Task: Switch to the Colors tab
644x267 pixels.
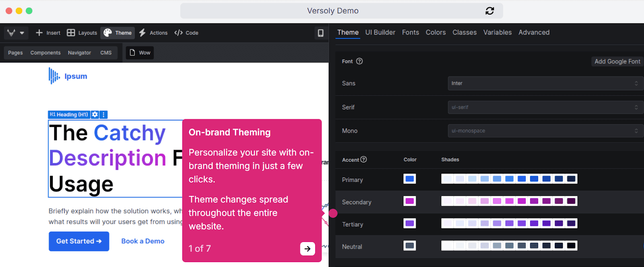Action: 436,33
